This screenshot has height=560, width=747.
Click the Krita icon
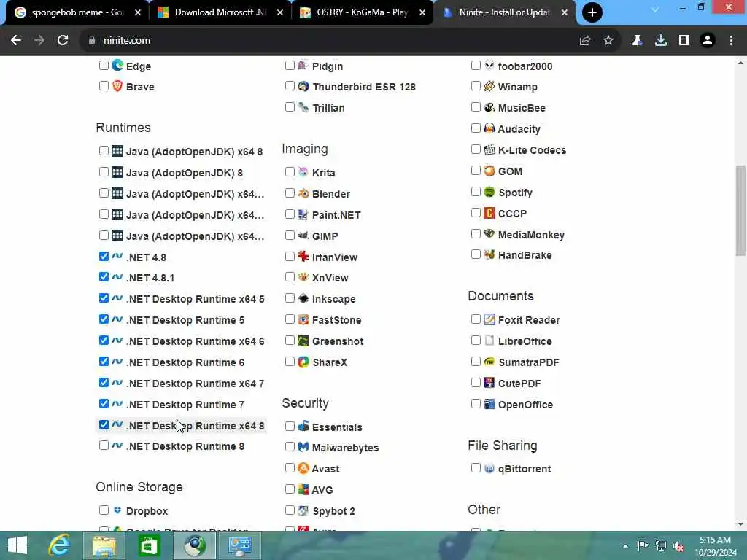(303, 172)
